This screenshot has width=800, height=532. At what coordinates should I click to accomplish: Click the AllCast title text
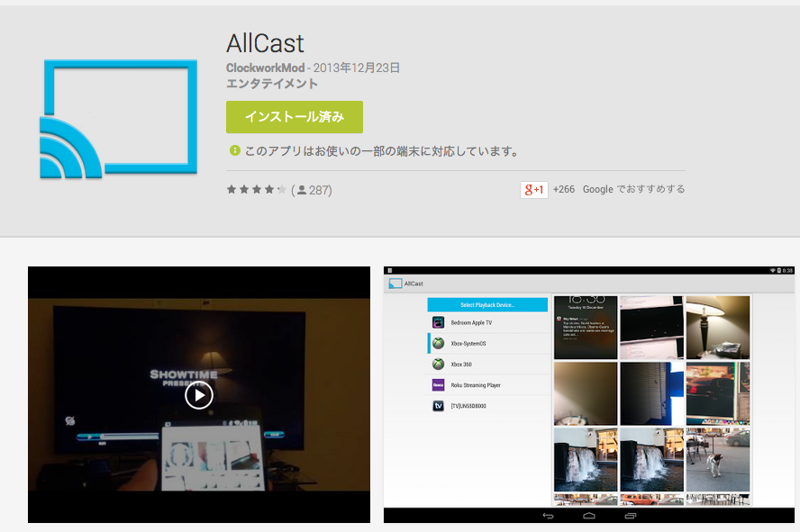[x=265, y=43]
